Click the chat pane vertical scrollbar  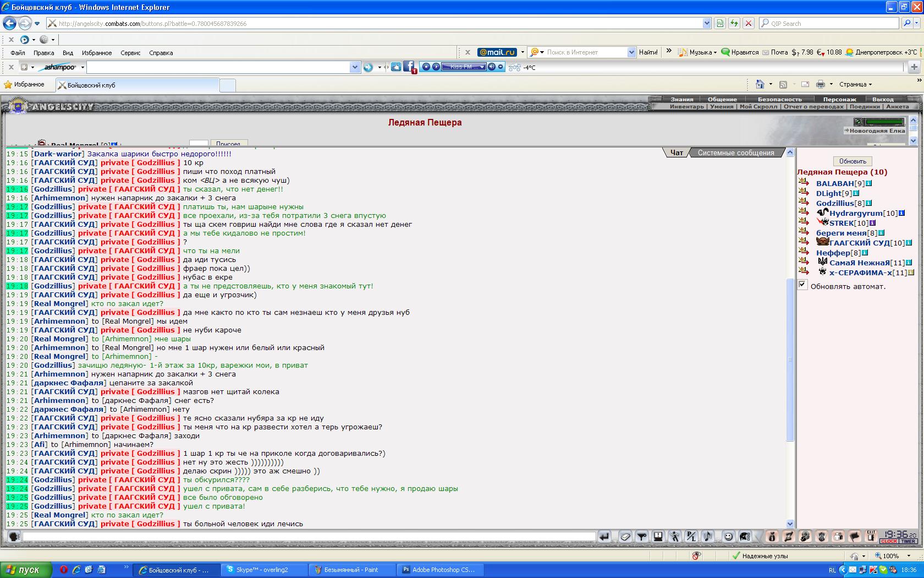point(790,337)
